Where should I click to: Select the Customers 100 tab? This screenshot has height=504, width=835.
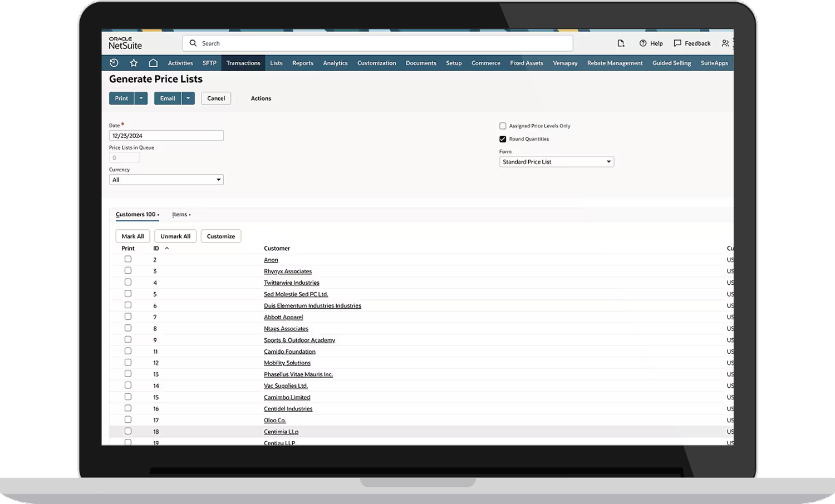tap(137, 215)
